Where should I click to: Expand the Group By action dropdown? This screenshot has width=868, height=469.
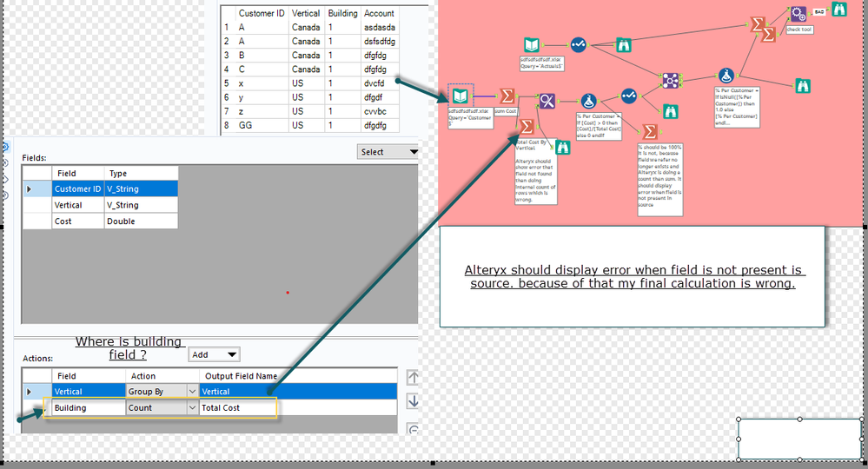point(192,391)
